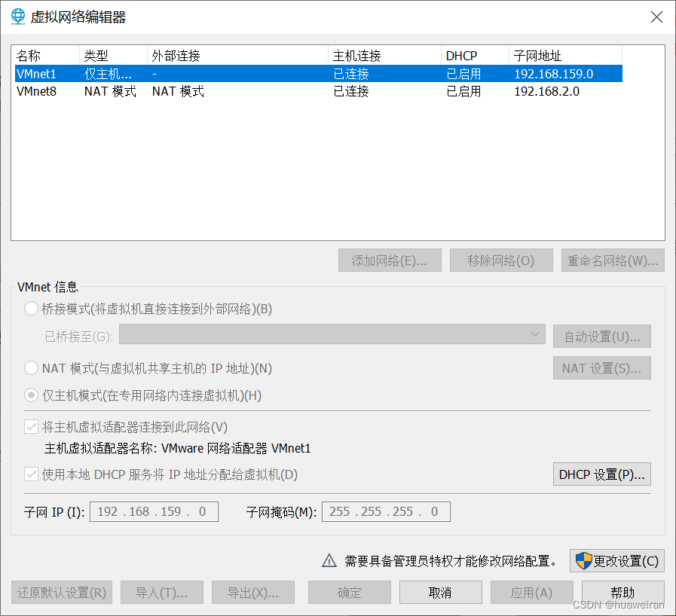
Task: Click the shield icon on 更改设置 button
Action: pos(584,561)
